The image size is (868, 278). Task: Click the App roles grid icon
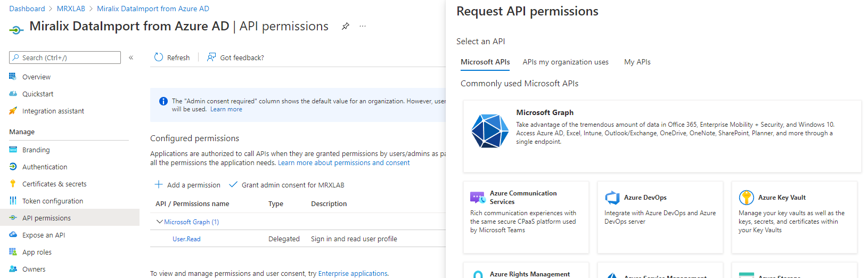[x=13, y=252]
